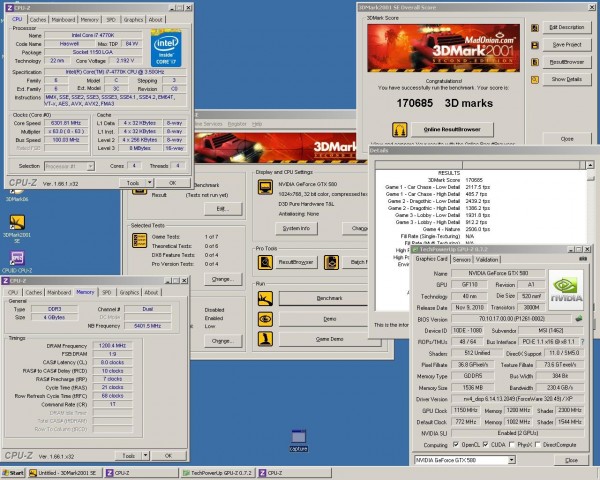The width and height of the screenshot is (600, 480).
Task: Click the Tools button in memory CPU-Z window
Action: point(129,456)
